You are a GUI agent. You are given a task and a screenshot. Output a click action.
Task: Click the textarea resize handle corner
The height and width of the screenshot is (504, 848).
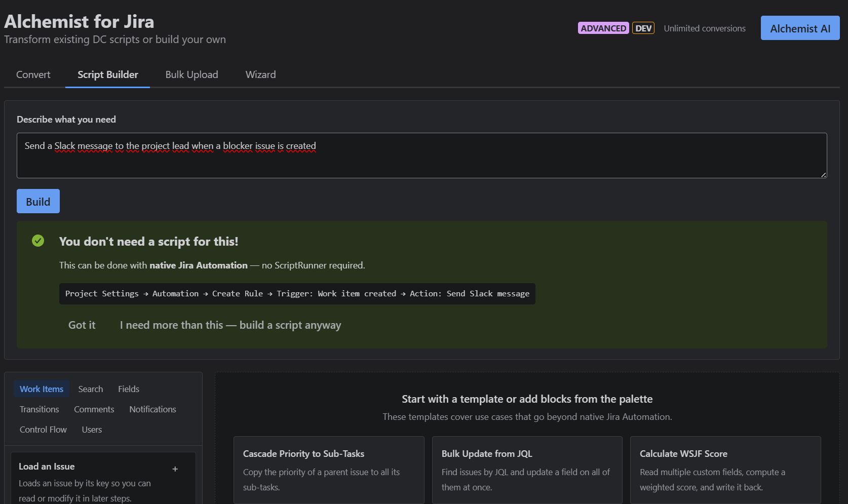pyautogui.click(x=823, y=174)
